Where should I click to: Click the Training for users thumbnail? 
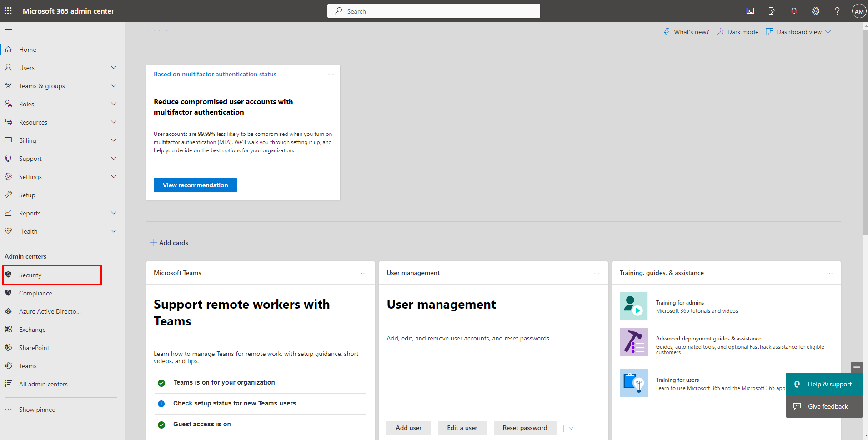[633, 383]
